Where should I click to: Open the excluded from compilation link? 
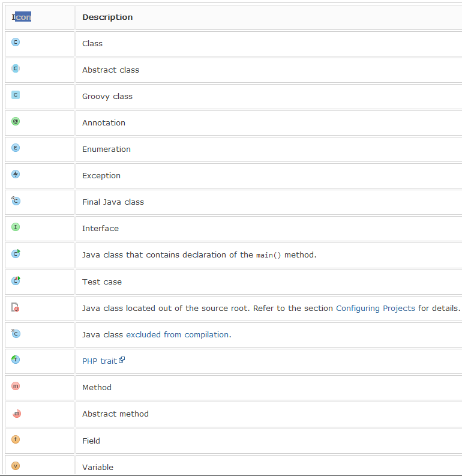[x=177, y=334]
